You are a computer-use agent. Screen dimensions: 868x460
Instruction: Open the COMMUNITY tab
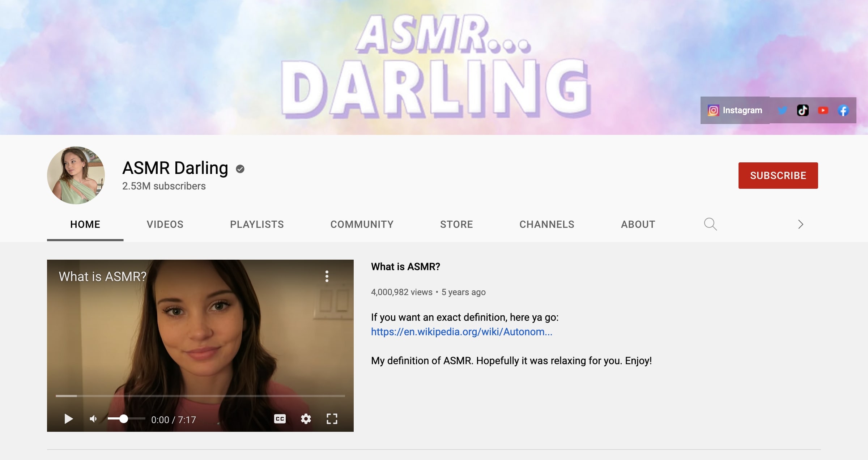pos(362,224)
